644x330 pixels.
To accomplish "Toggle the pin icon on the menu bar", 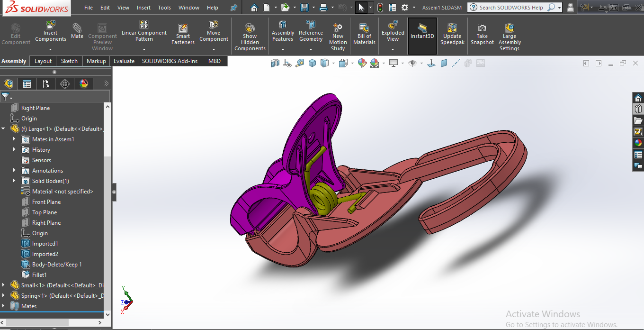I will [x=233, y=8].
